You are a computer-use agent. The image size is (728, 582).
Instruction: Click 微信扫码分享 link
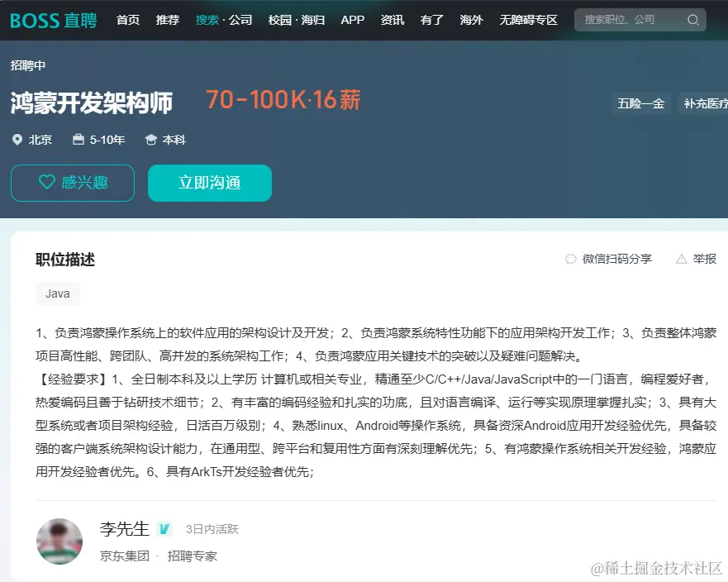click(x=617, y=259)
